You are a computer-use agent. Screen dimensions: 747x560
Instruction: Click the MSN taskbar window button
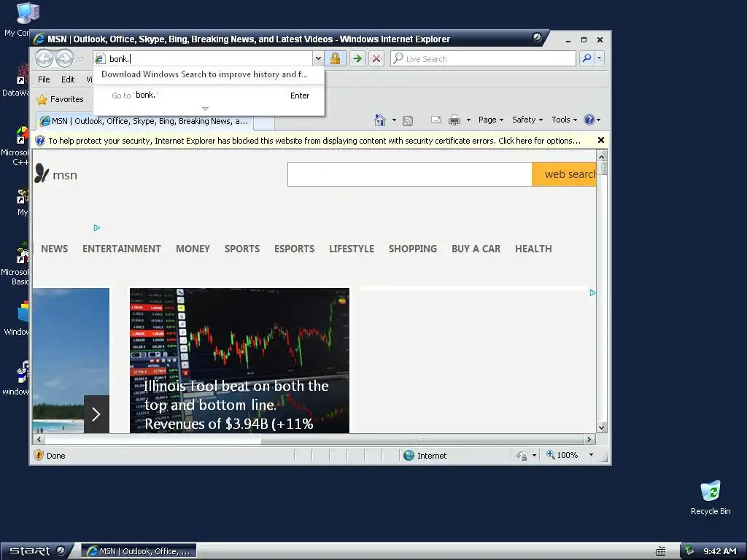tap(139, 551)
